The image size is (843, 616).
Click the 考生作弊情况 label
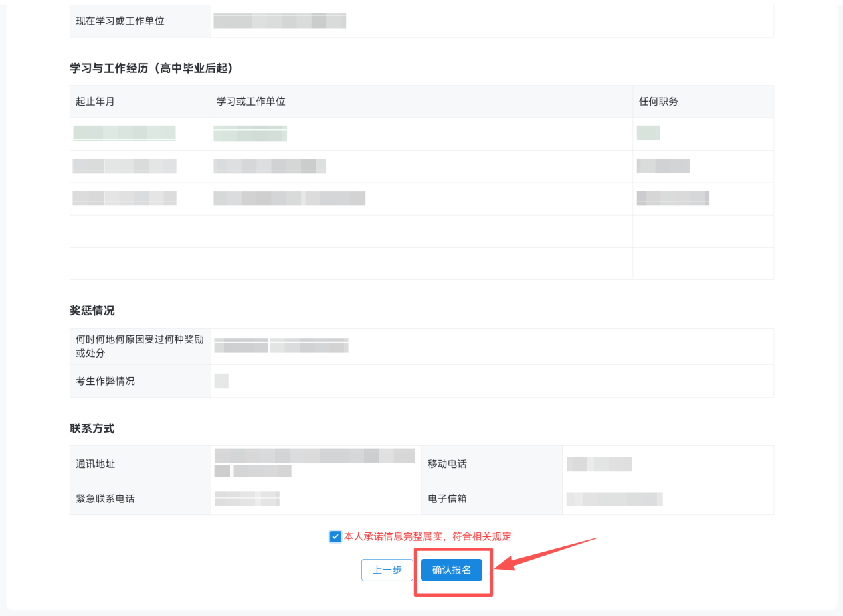pos(106,381)
